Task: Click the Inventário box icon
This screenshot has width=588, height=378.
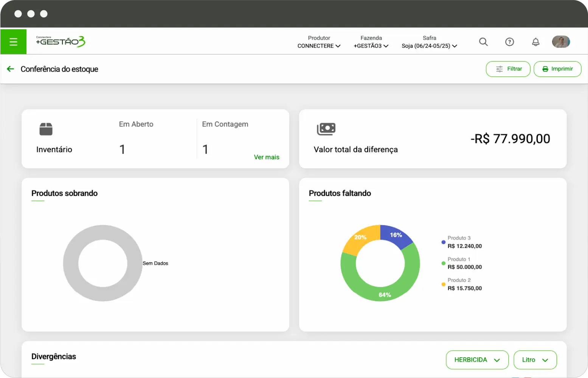Action: coord(46,129)
